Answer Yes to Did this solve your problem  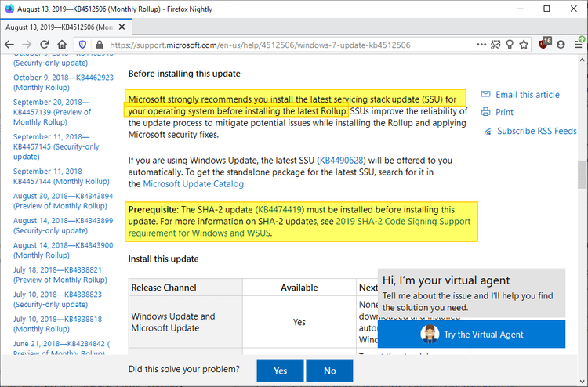280,371
